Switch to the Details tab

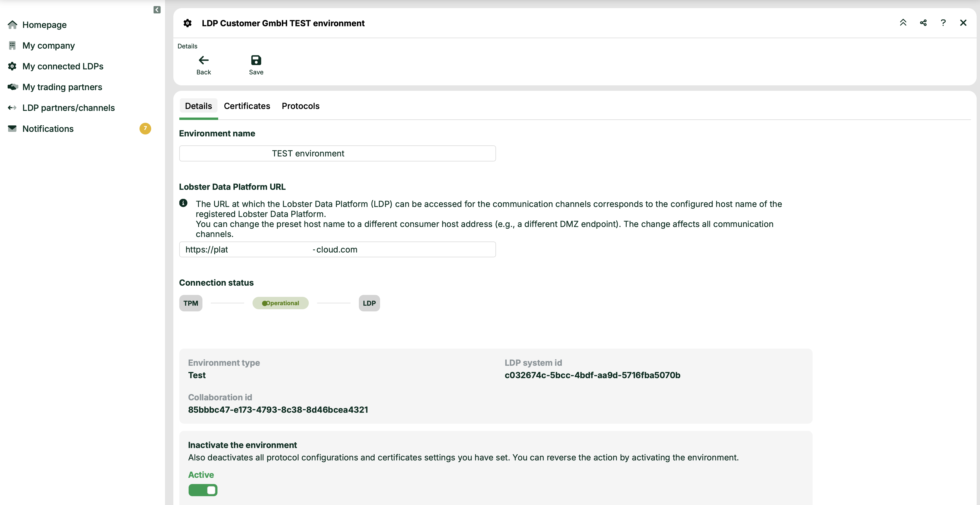coord(199,106)
